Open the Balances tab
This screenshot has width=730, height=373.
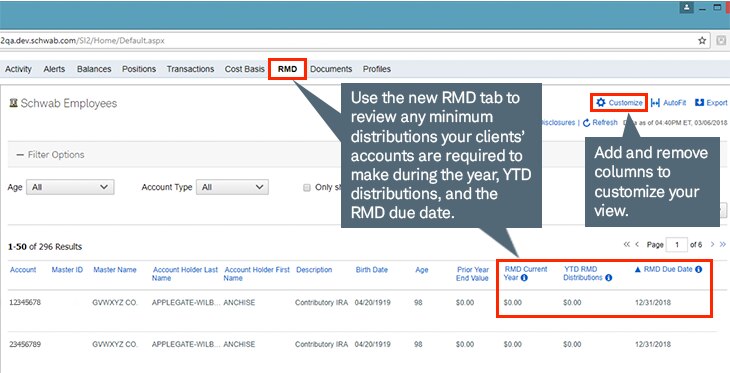pyautogui.click(x=94, y=69)
